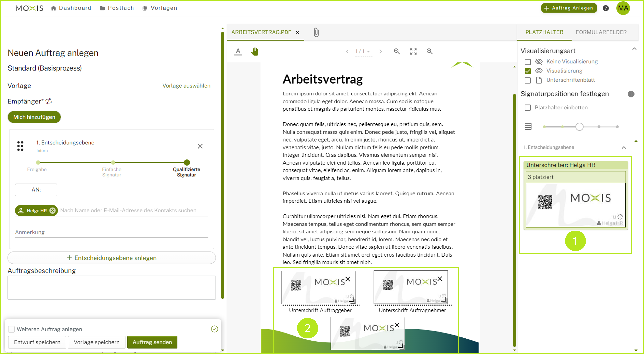Activate the hand pan tool
644x354 pixels.
point(255,51)
